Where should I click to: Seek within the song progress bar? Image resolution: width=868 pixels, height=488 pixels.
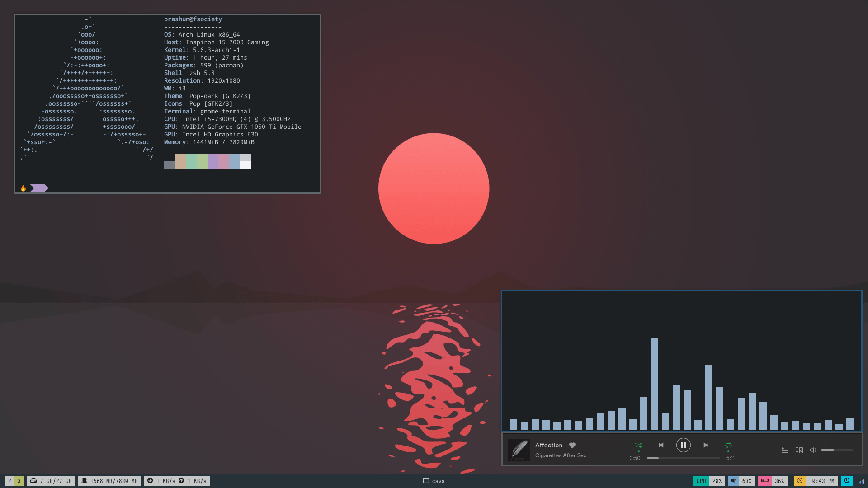click(x=683, y=458)
